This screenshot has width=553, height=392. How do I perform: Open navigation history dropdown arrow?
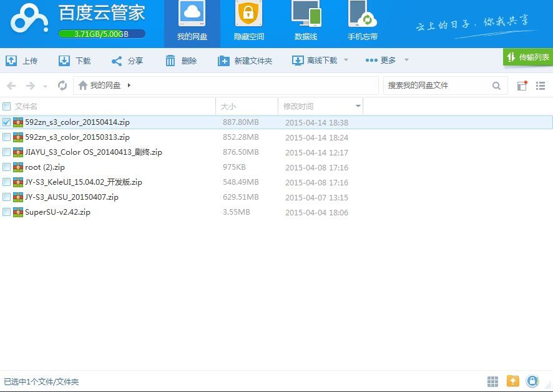click(45, 86)
